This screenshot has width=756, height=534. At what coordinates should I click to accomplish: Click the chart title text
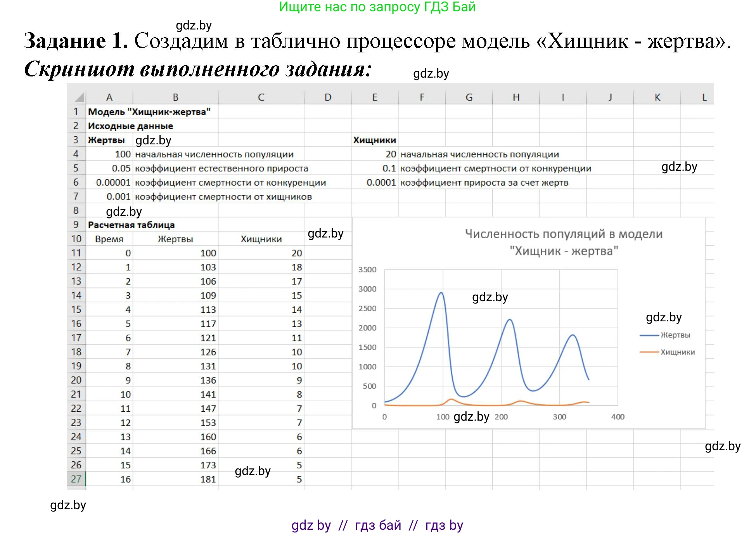pos(564,243)
